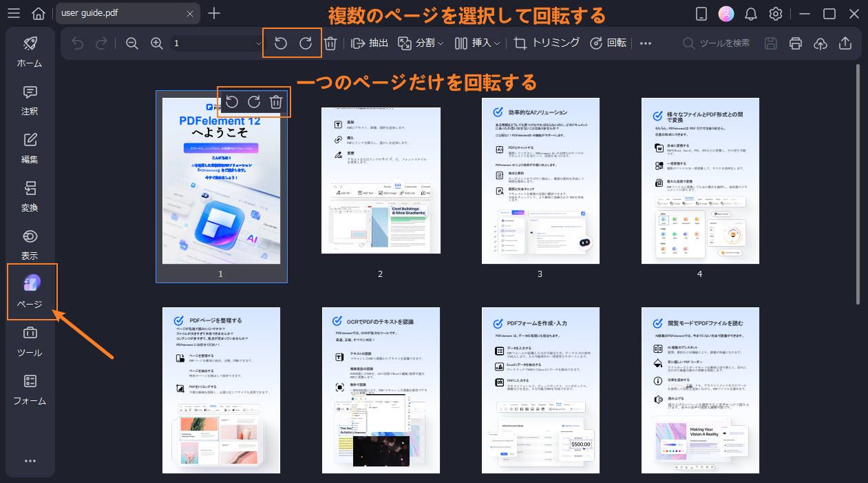The image size is (868, 483).
Task: Open the page number dropdown
Action: pos(258,43)
